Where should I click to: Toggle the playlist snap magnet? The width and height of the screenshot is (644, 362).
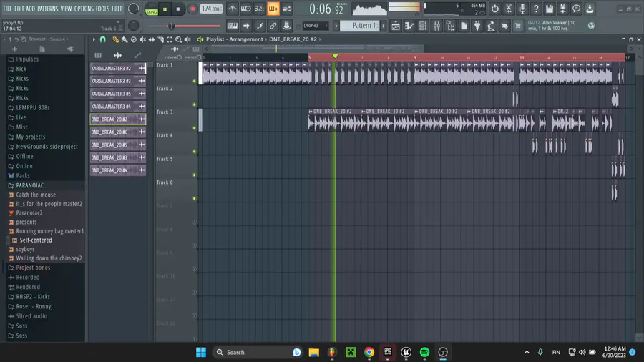102,39
